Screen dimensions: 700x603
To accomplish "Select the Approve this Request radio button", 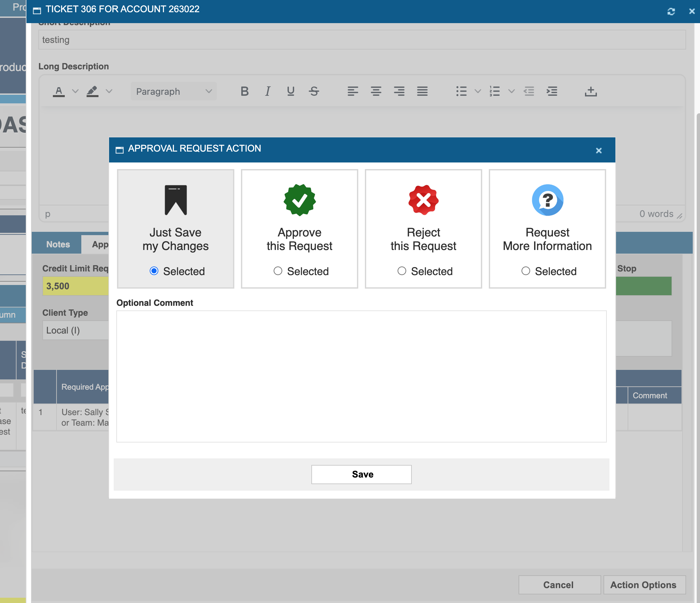I will [278, 271].
